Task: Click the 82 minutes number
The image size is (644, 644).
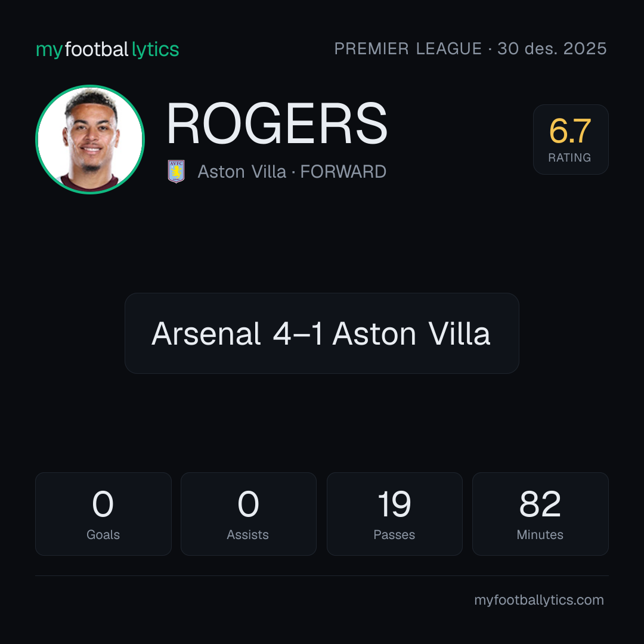Action: coord(540,504)
